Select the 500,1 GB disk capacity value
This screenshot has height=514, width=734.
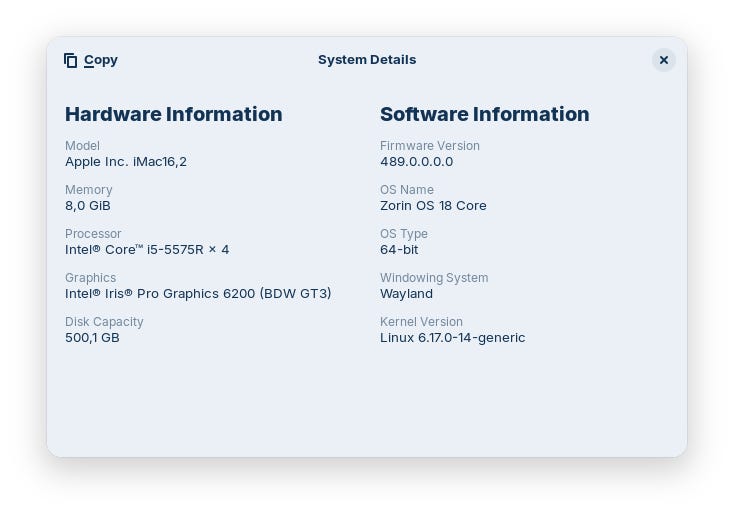point(92,337)
